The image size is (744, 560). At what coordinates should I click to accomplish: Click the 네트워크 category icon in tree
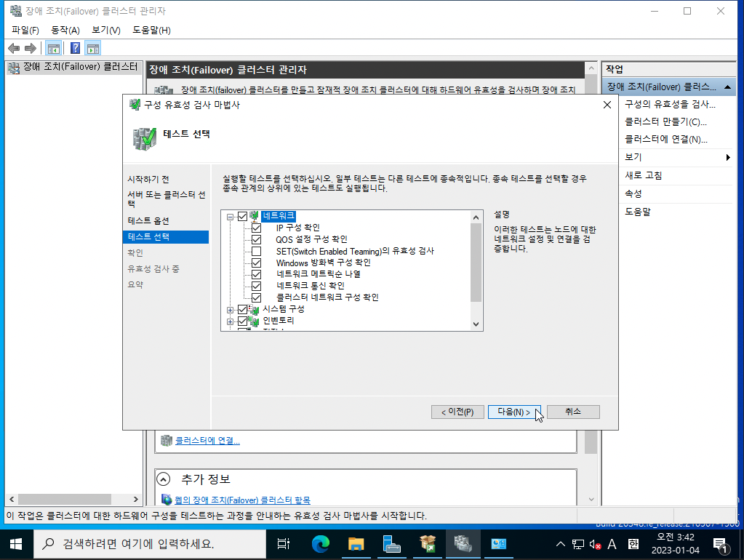255,217
